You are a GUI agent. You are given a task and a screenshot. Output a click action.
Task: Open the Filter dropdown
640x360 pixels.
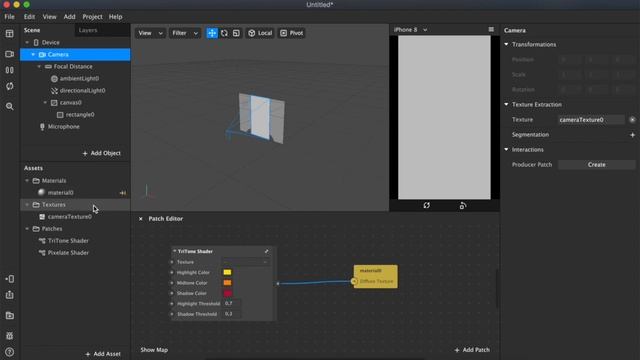[x=184, y=33]
